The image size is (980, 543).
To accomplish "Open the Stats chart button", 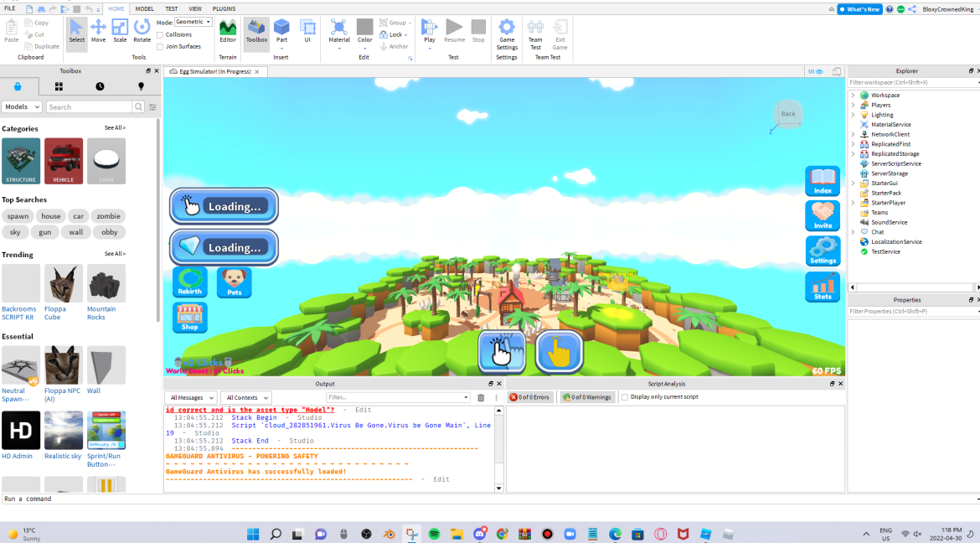I will 823,287.
